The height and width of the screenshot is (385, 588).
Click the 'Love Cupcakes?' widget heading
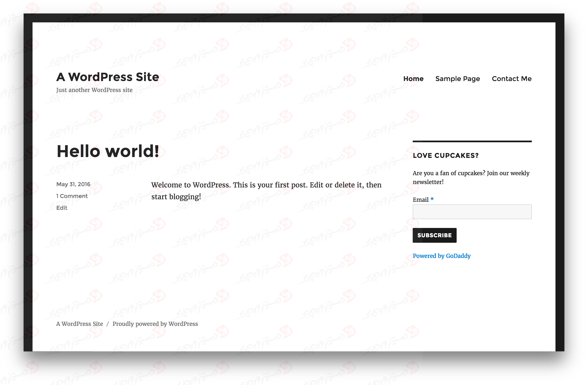[446, 156]
